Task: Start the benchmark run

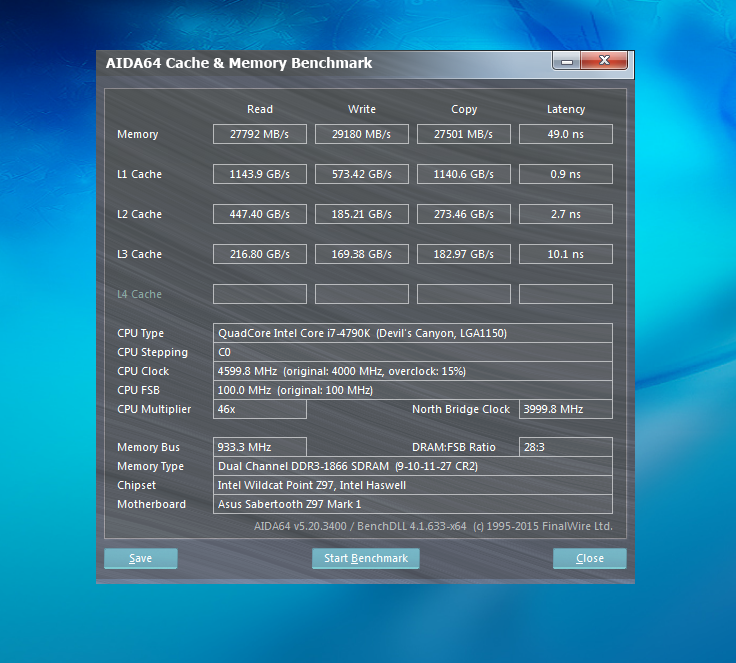Action: 366,558
